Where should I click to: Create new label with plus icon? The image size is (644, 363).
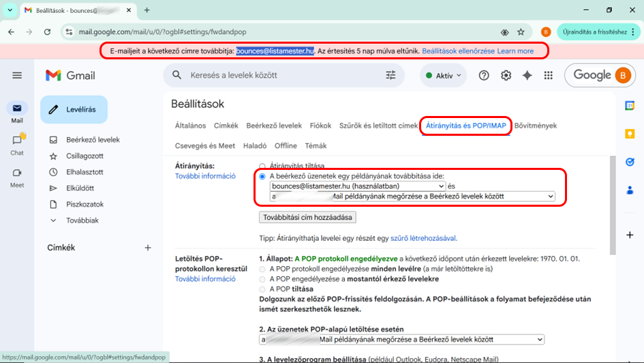tap(148, 248)
